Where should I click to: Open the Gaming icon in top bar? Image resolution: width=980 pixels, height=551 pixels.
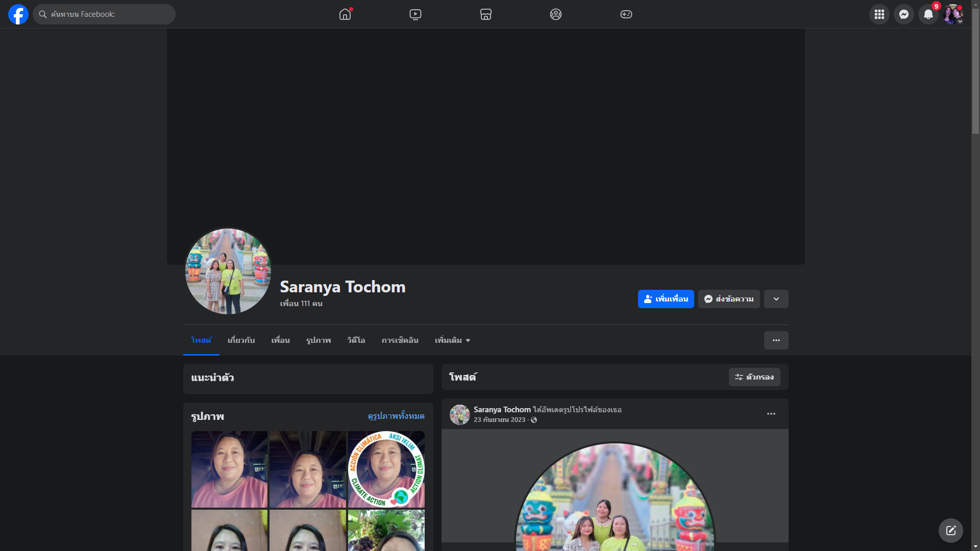[x=626, y=14]
